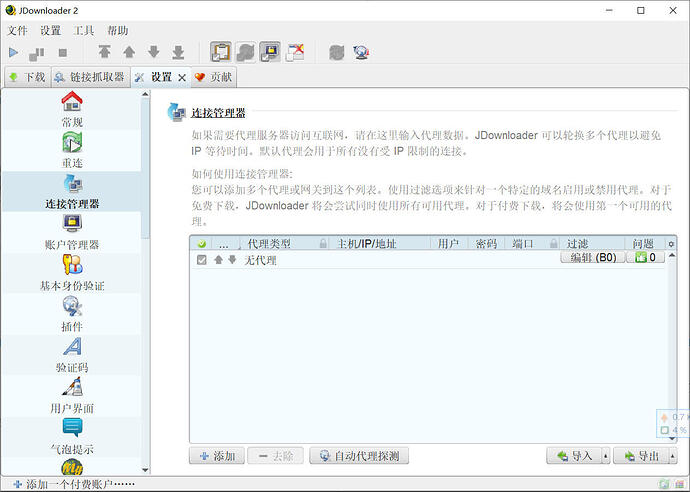Toggle the monitor-shaped toolbar button
Viewport: 690px width, 492px height.
coord(270,52)
